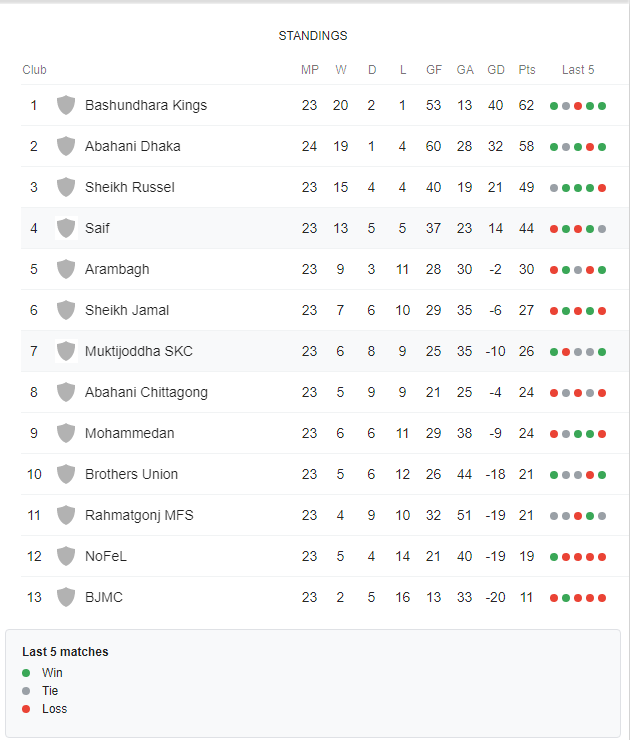The height and width of the screenshot is (740, 630).
Task: Click the Last 5 column header
Action: [x=578, y=70]
